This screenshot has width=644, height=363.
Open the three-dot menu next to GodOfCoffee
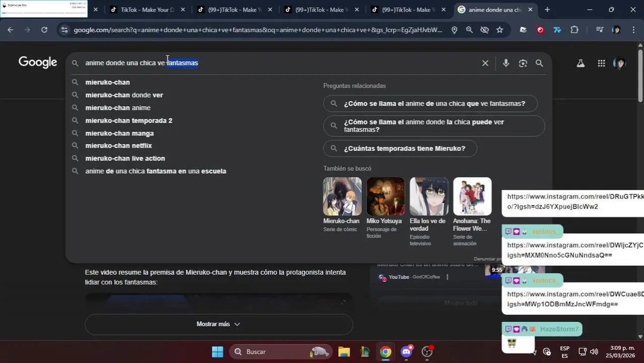(x=447, y=277)
